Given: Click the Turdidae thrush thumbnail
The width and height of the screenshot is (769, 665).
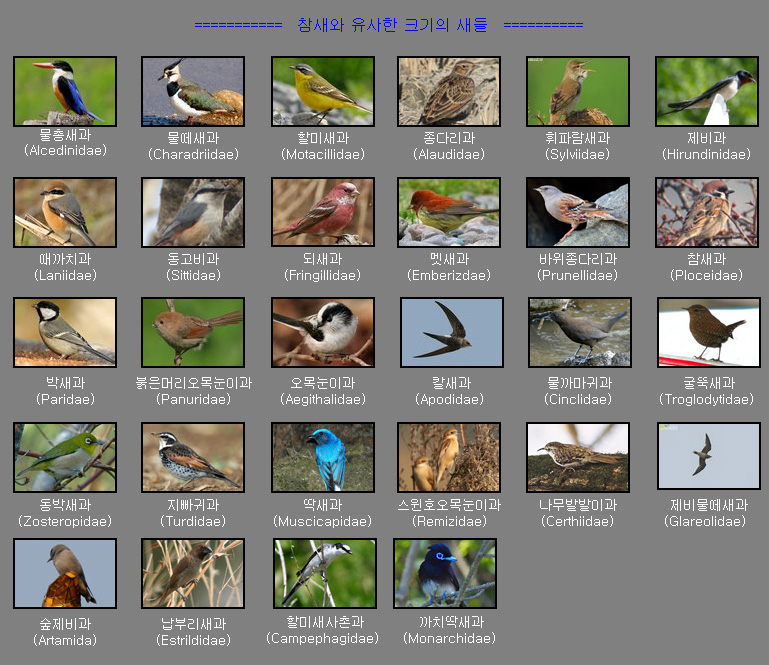Looking at the screenshot, I should coord(193,458).
